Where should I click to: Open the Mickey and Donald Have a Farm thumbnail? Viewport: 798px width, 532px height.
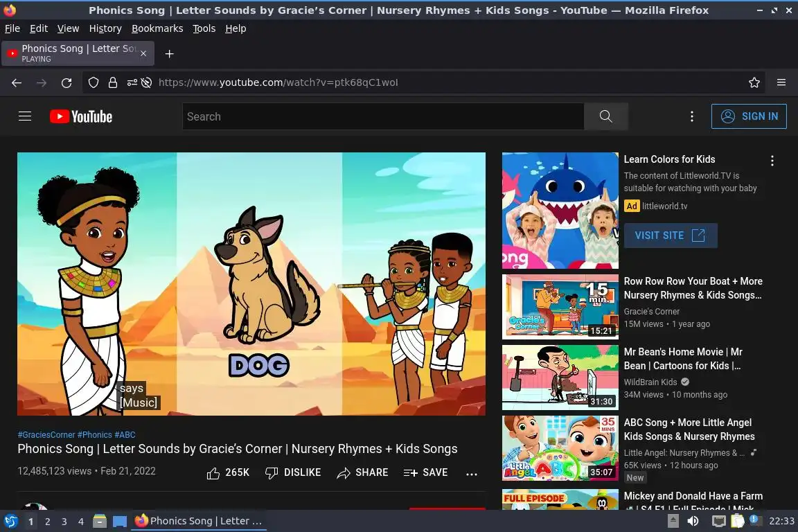560,499
